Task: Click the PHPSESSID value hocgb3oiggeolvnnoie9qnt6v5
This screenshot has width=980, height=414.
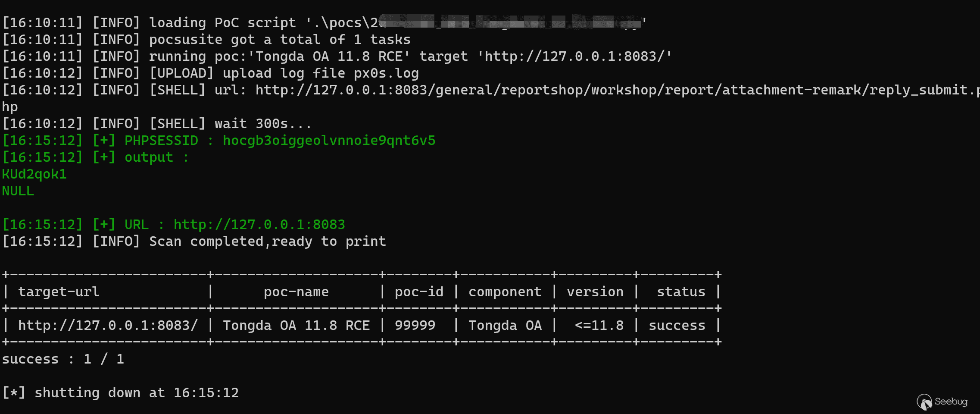Action: [x=329, y=141]
